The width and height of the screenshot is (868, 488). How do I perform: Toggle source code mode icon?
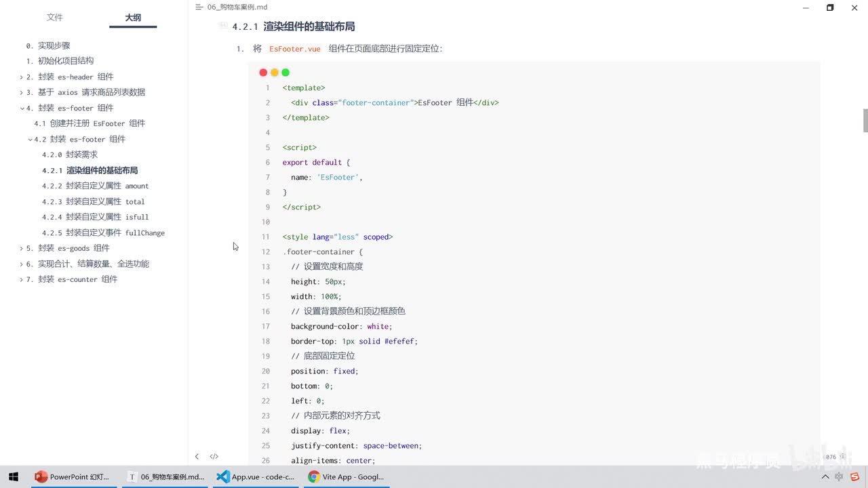(x=214, y=457)
